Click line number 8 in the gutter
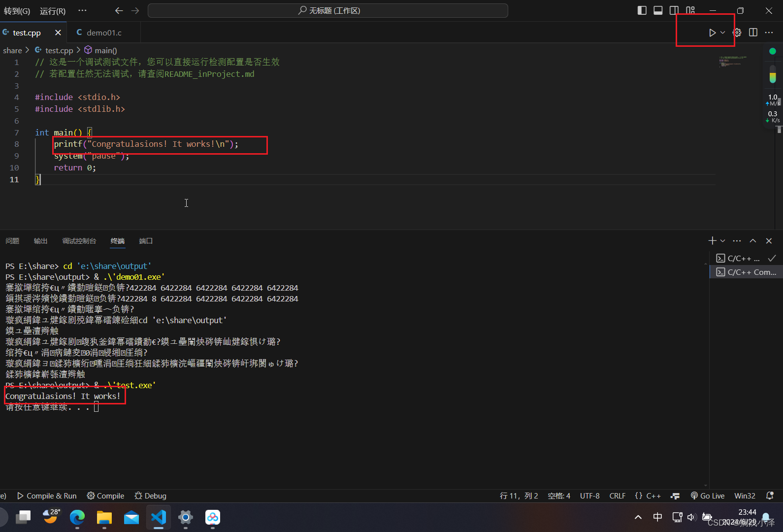 16,144
